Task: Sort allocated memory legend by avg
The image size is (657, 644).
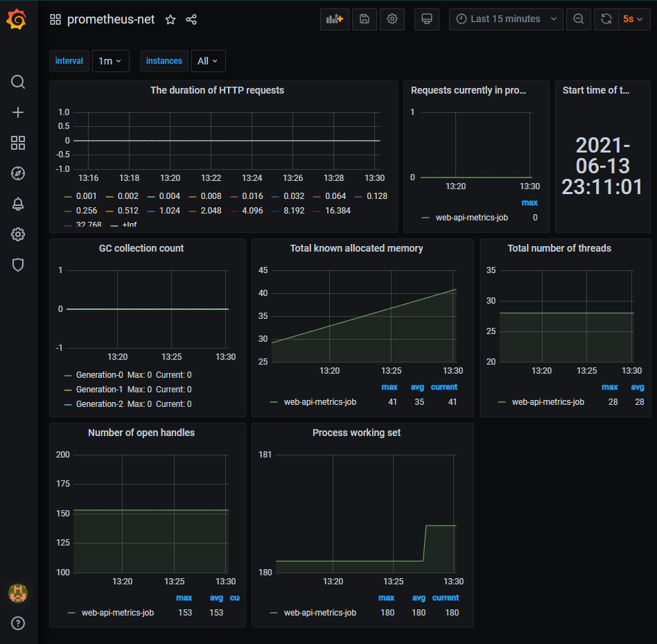Action: 417,387
